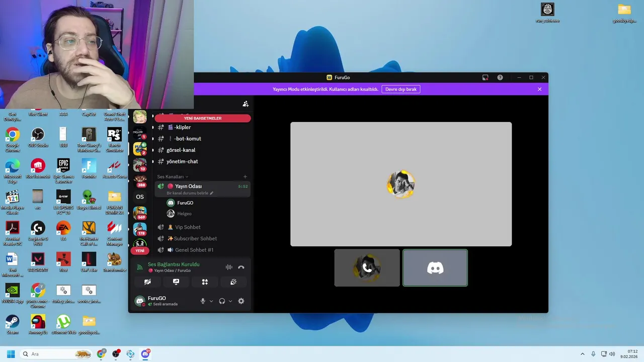Open Epic Games Launcher shortcut
Screen dimensions: 644x362
pos(63,171)
